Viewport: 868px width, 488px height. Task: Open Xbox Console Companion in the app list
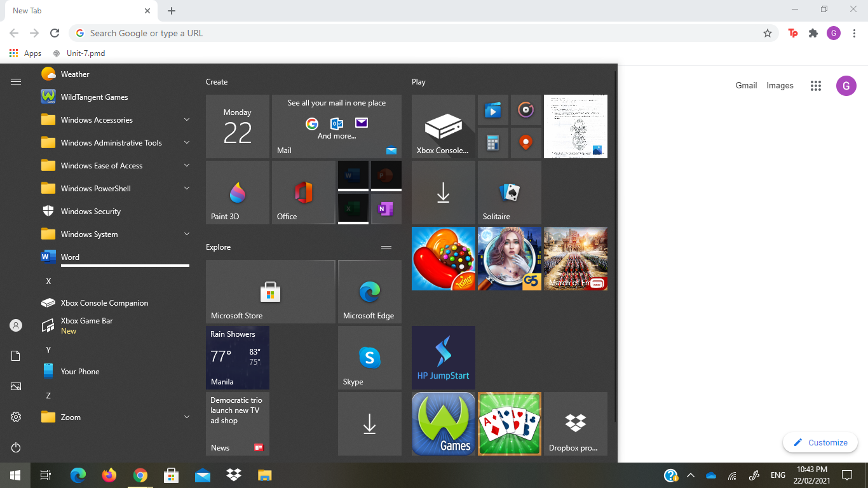point(114,303)
